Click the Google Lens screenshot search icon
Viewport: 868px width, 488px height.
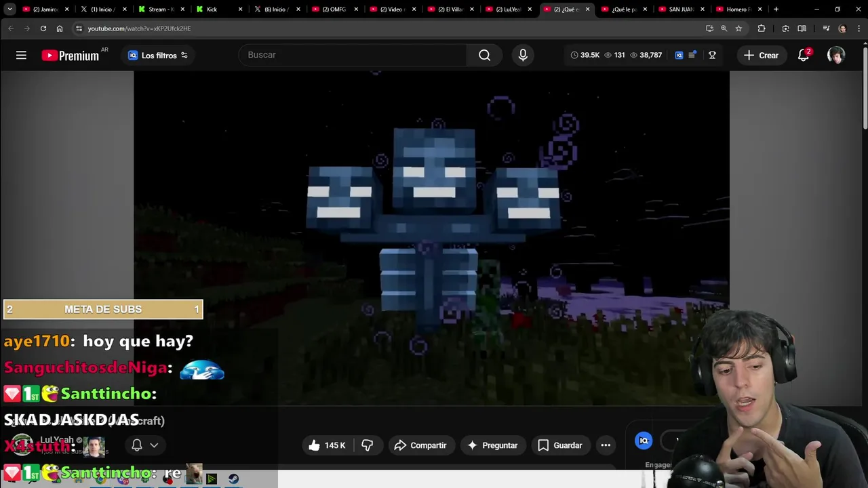tap(785, 28)
